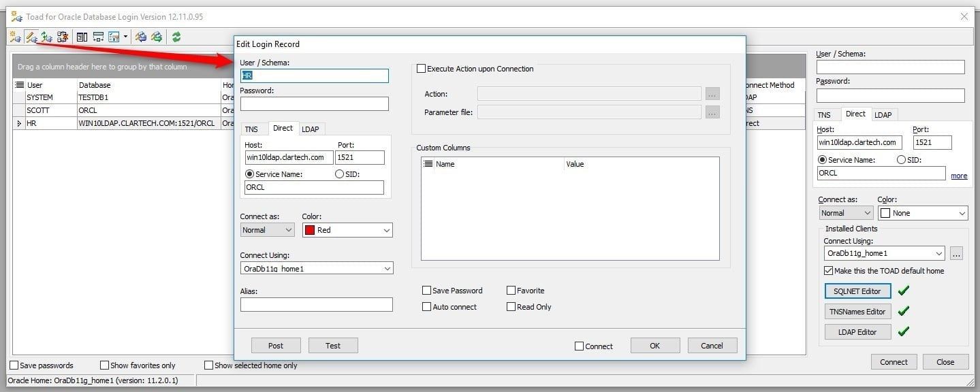The image size is (980, 392).
Task: Open Connect Using dropdown in Edit Login Record
Action: pos(317,269)
